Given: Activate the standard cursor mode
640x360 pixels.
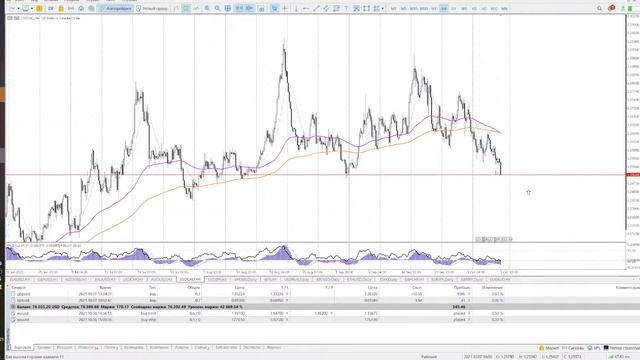Looking at the screenshot, I should (x=275, y=9).
